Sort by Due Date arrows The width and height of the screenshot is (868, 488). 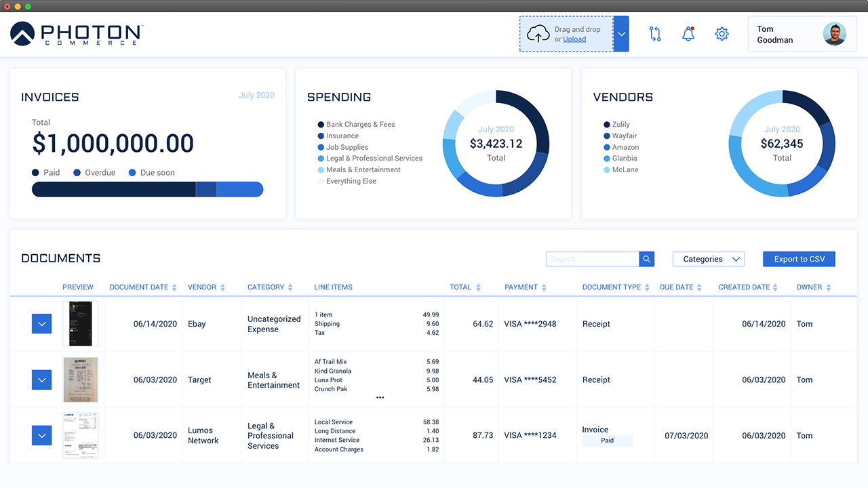click(701, 287)
